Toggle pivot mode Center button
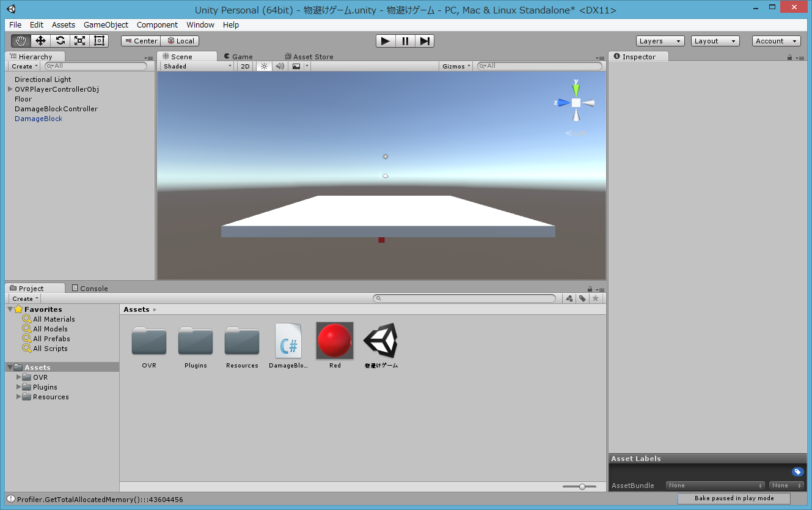This screenshot has height=510, width=812. (141, 41)
